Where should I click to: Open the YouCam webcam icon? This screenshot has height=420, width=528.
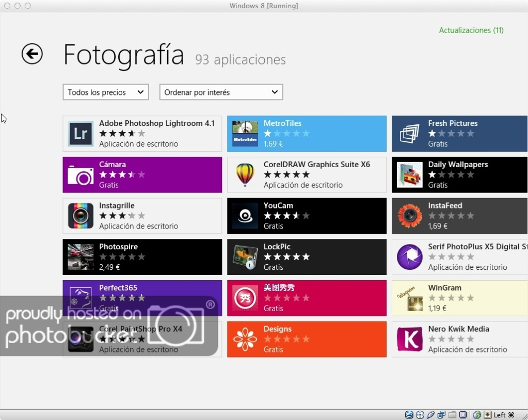point(245,216)
